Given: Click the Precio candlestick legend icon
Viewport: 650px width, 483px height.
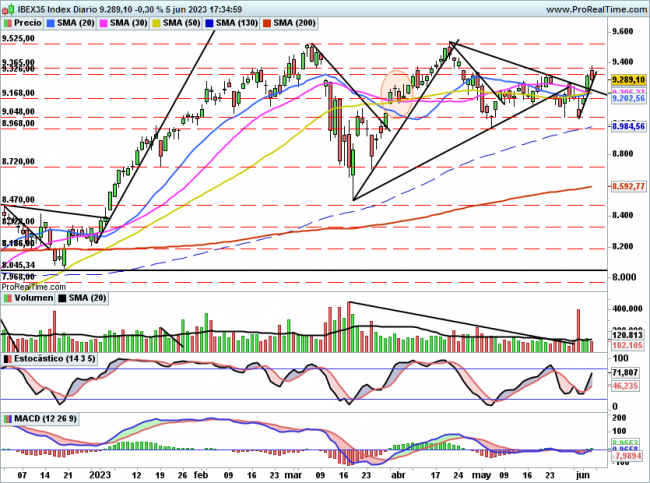Looking at the screenshot, I should 9,22.
